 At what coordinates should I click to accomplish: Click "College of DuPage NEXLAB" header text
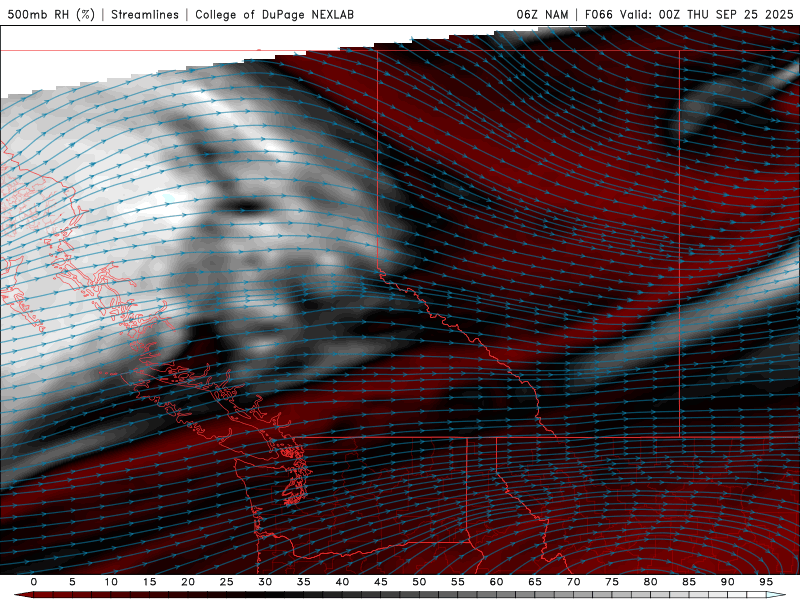pyautogui.click(x=274, y=14)
